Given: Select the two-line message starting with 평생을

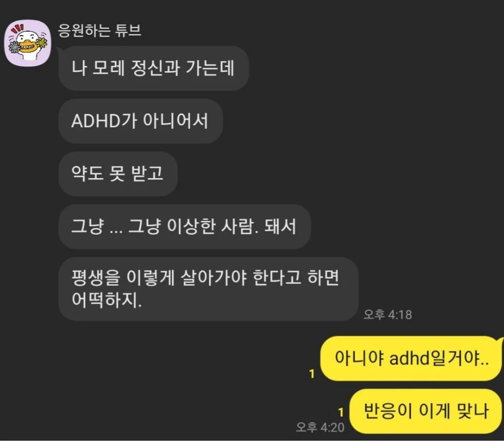Looking at the screenshot, I should [208, 289].
